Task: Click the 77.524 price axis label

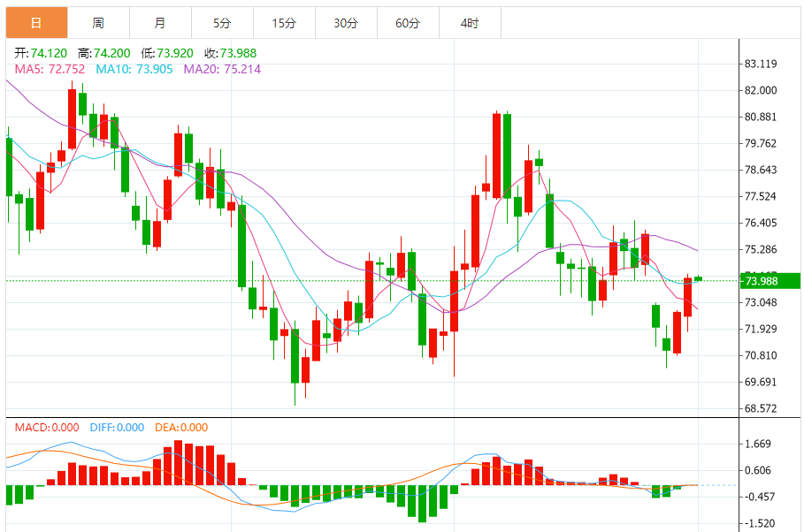Action: tap(761, 196)
